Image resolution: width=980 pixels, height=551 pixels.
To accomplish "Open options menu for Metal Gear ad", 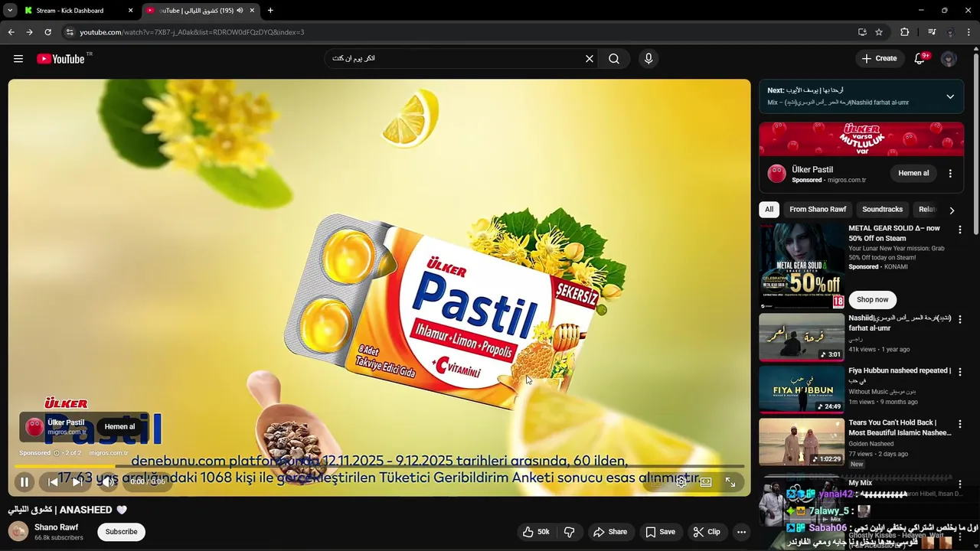I will [959, 229].
